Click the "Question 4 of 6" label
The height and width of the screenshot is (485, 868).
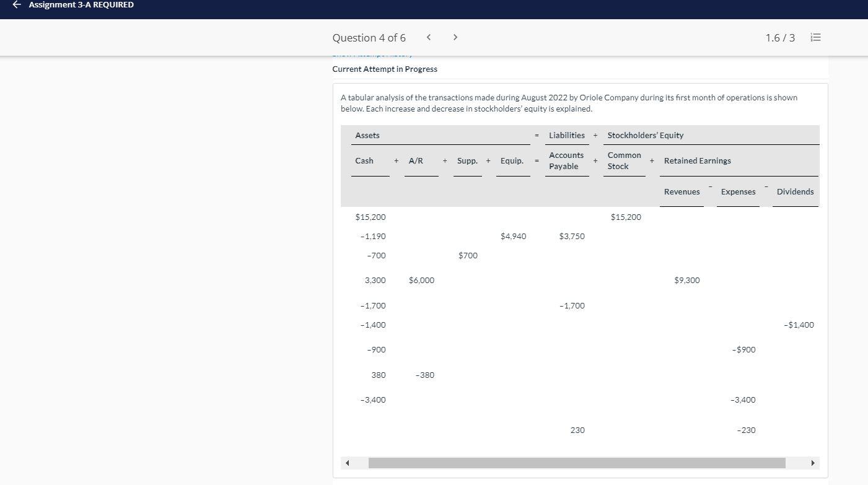pyautogui.click(x=369, y=38)
